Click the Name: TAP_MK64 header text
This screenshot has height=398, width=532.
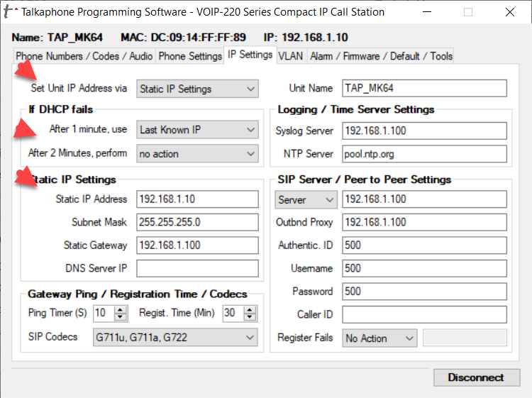pyautogui.click(x=57, y=38)
